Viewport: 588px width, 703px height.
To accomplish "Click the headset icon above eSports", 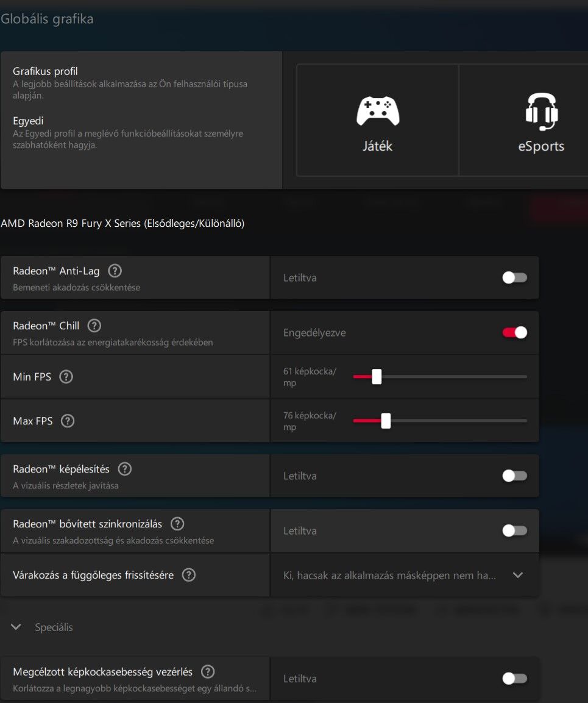I will click(542, 112).
